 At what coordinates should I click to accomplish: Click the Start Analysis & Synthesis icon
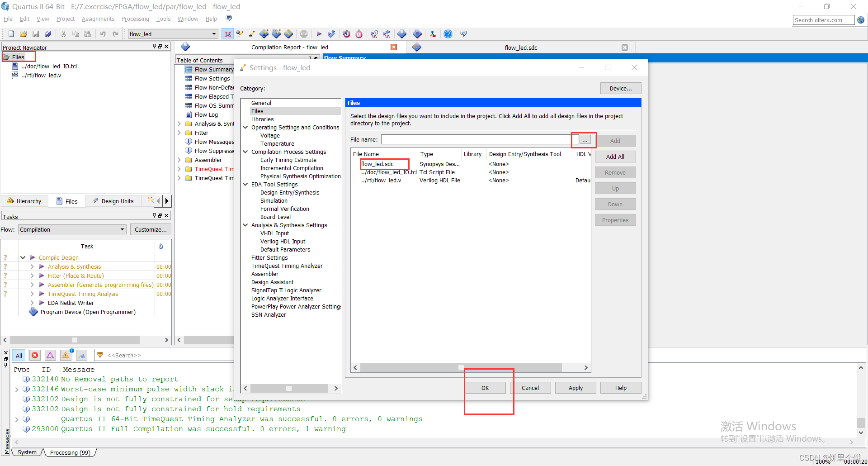(x=331, y=34)
